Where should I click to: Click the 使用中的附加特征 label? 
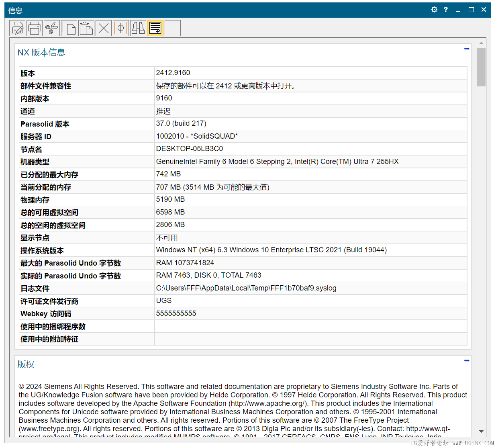click(x=49, y=339)
